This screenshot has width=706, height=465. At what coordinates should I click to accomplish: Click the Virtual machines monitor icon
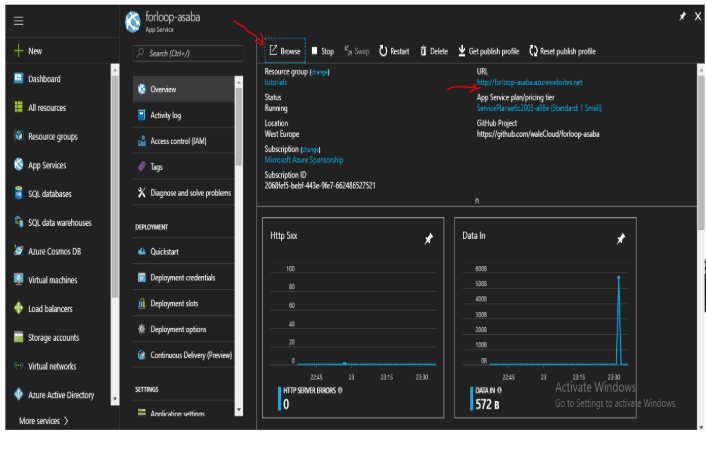[18, 280]
